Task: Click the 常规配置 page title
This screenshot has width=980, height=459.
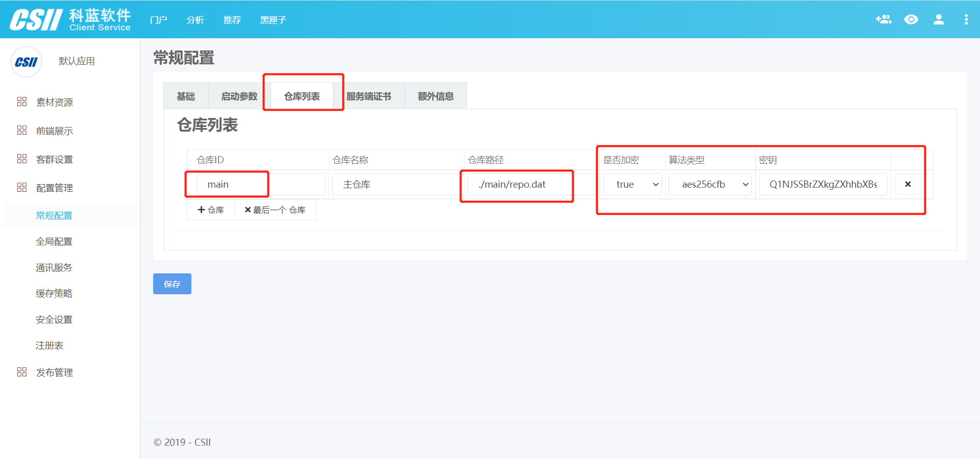Action: 184,58
